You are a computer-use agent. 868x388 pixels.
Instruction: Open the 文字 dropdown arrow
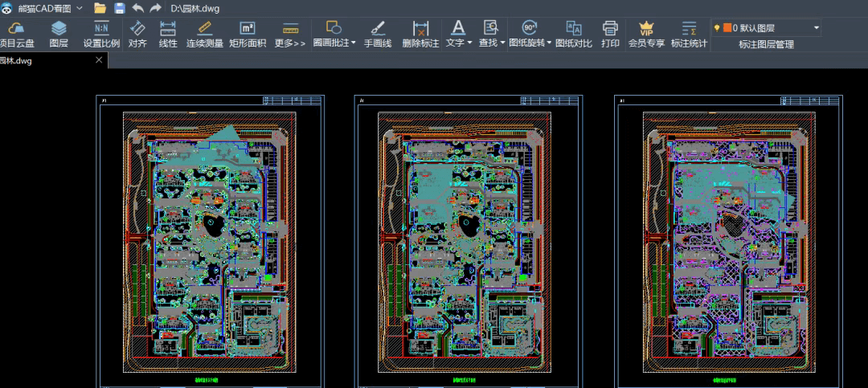[469, 43]
